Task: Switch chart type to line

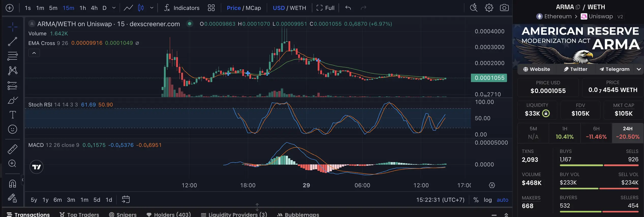Action: pos(128,8)
